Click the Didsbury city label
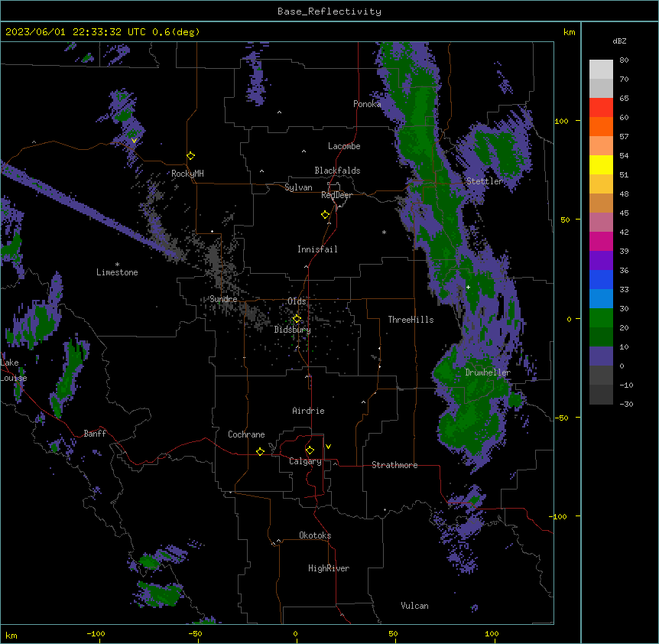Viewport: 659px width, 644px height. 293,330
